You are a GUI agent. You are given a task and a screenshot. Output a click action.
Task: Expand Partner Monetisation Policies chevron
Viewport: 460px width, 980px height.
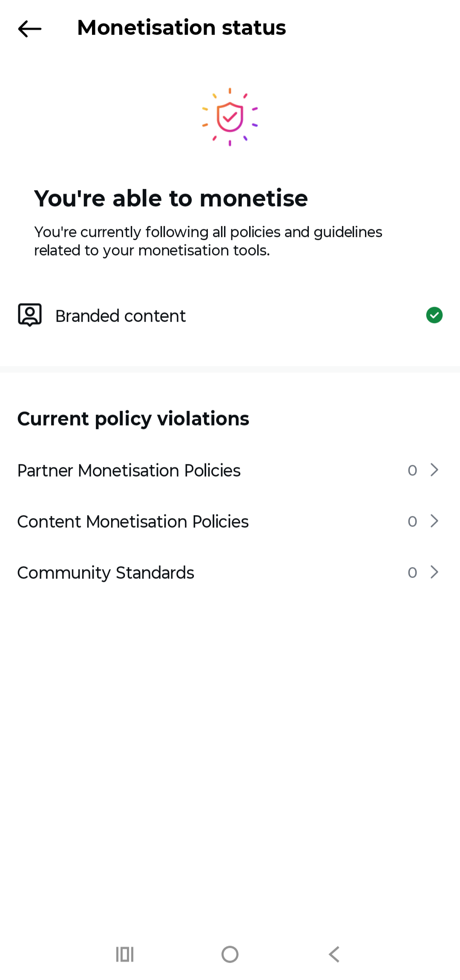pos(434,470)
